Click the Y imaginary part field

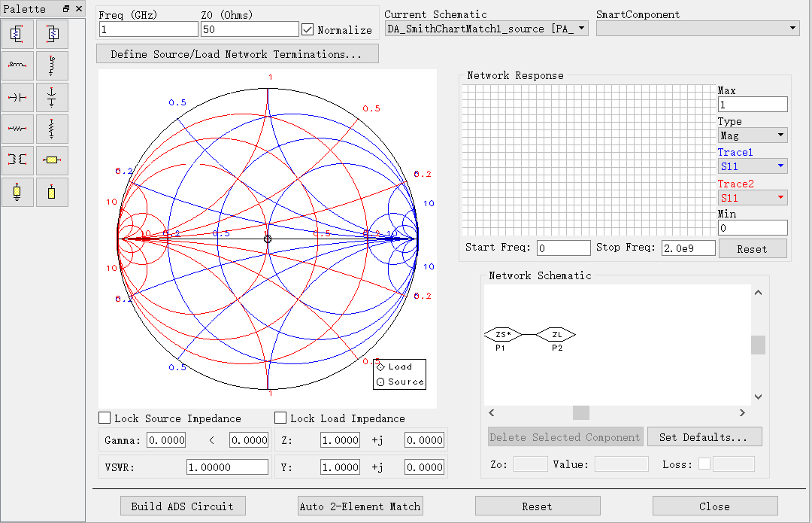pos(424,467)
